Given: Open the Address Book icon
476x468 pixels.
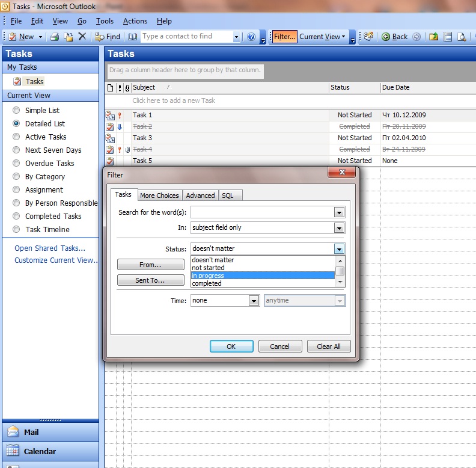Looking at the screenshot, I should pyautogui.click(x=132, y=37).
